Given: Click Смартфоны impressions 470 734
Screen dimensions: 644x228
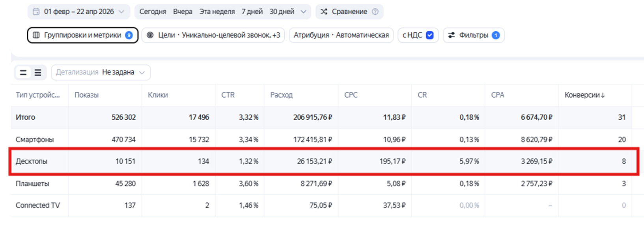Looking at the screenshot, I should (x=123, y=139).
